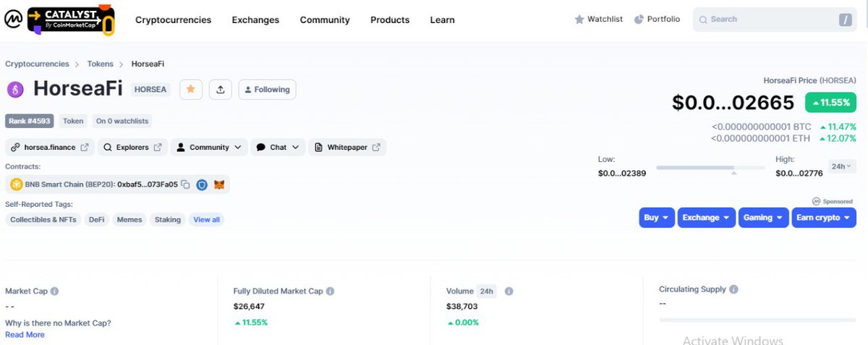Open the Volume 24h period selector
Image resolution: width=868 pixels, height=345 pixels.
[x=487, y=291]
